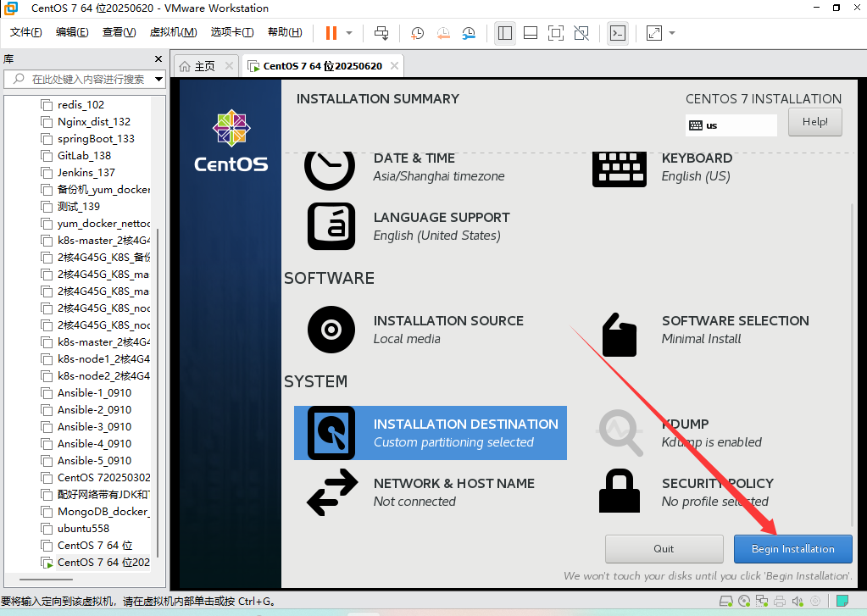
Task: Toggle the virtual machine console view
Action: pos(618,33)
